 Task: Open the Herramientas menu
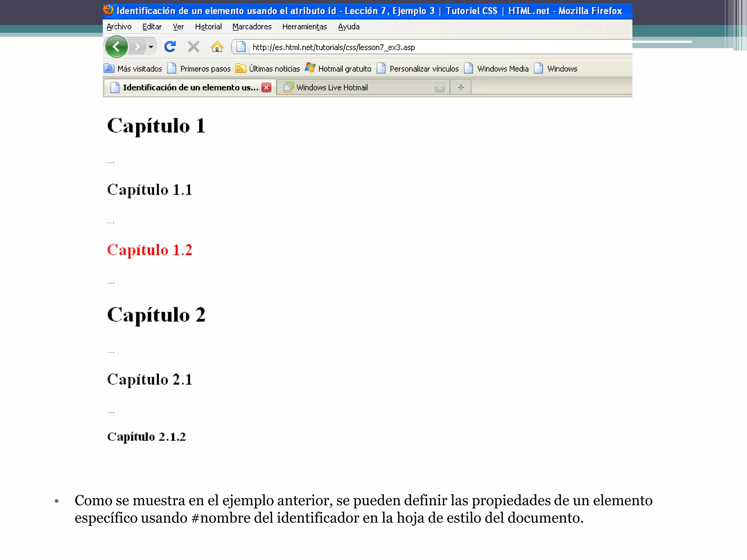pos(305,27)
